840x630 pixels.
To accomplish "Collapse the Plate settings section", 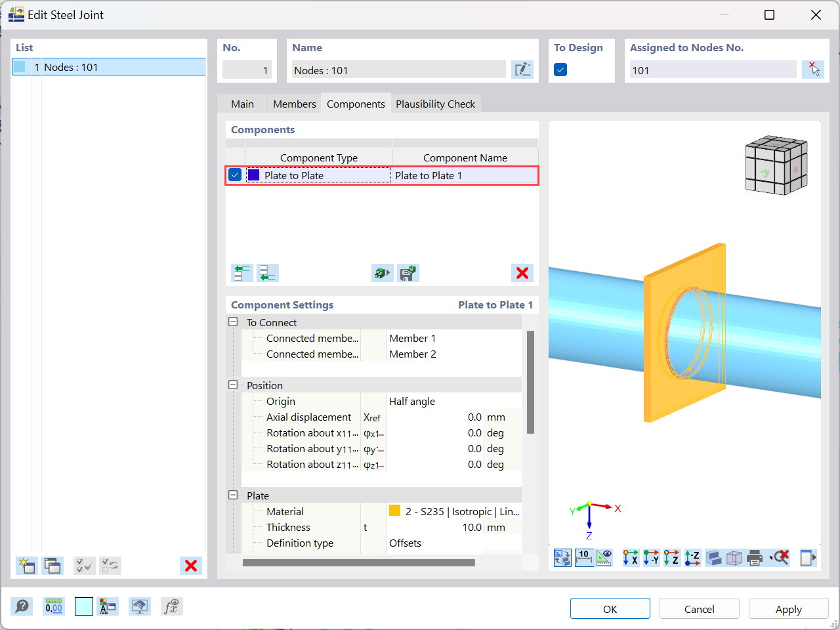I will coord(233,495).
